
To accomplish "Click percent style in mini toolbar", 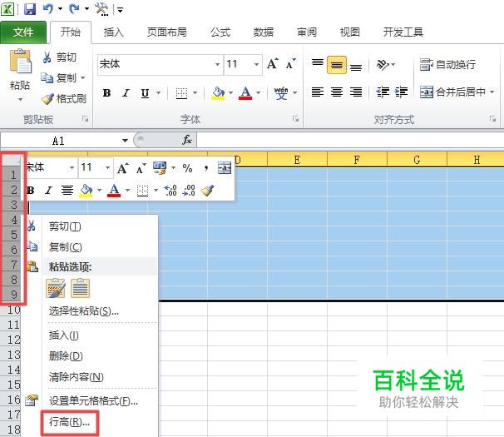I will (187, 167).
